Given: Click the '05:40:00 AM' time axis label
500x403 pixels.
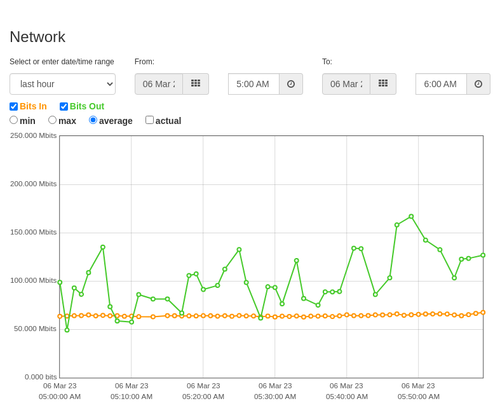Looking at the screenshot, I should (347, 397).
